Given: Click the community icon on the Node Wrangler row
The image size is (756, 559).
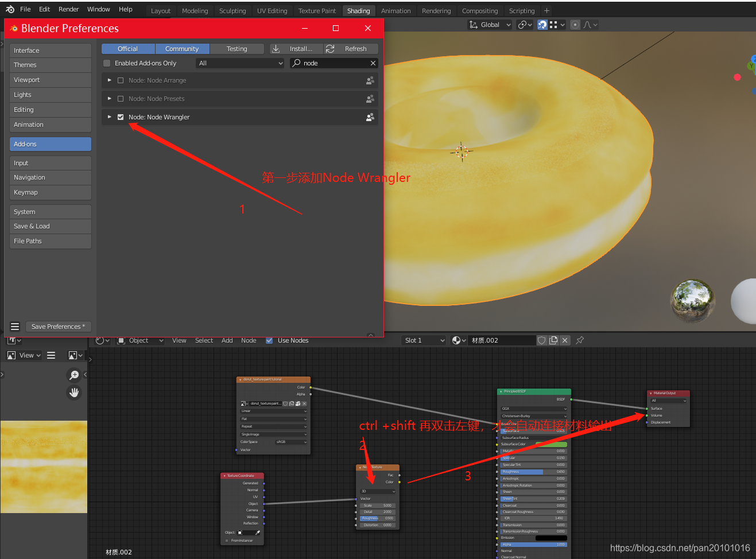Looking at the screenshot, I should (x=370, y=117).
